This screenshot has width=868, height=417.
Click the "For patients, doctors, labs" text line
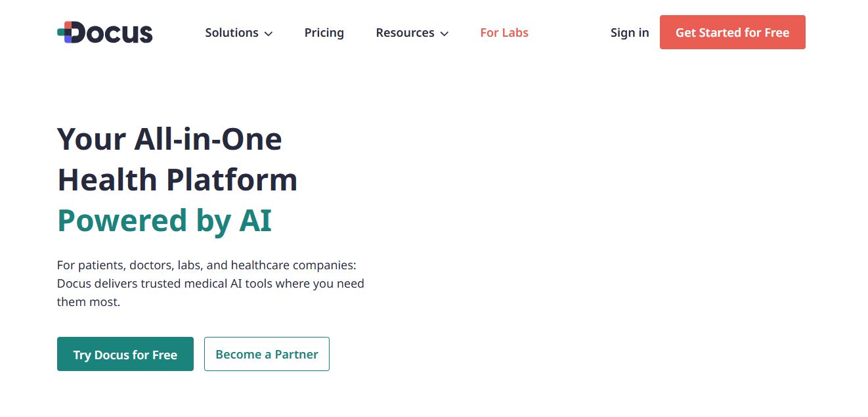pyautogui.click(x=206, y=265)
